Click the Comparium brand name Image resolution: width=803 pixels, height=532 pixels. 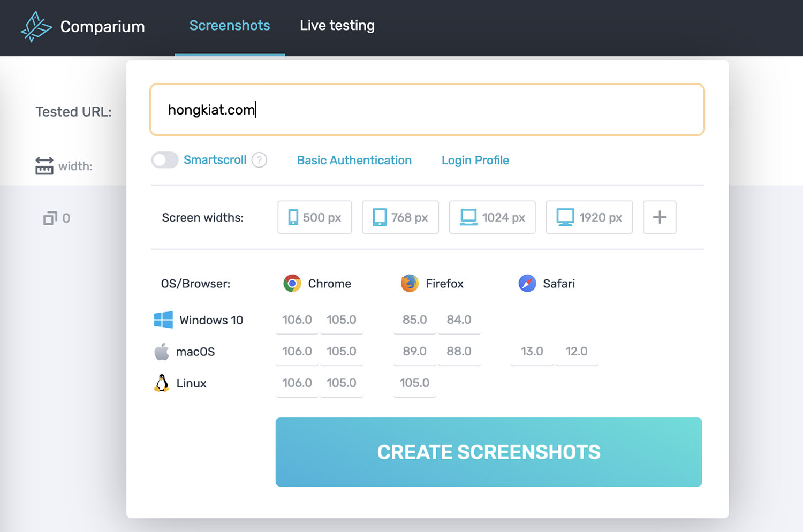(x=103, y=27)
